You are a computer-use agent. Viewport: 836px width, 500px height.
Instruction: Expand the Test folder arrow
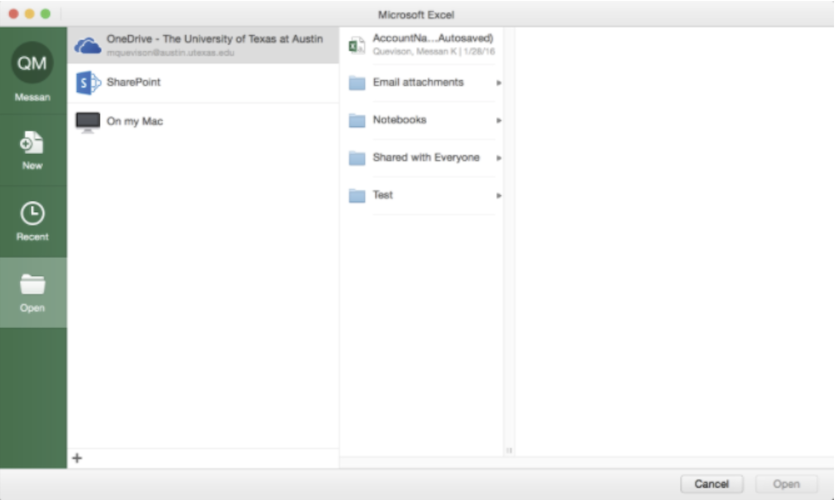(499, 196)
